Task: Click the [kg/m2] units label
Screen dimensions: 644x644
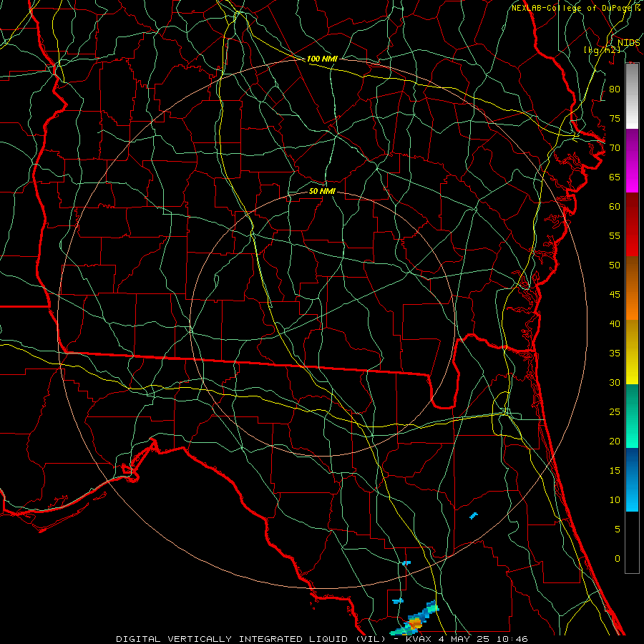Action: [602, 50]
